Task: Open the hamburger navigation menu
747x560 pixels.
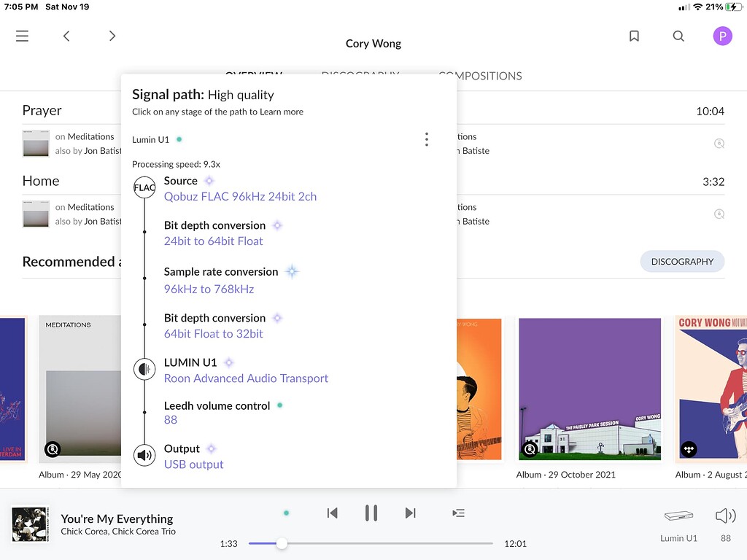Action: (x=22, y=35)
